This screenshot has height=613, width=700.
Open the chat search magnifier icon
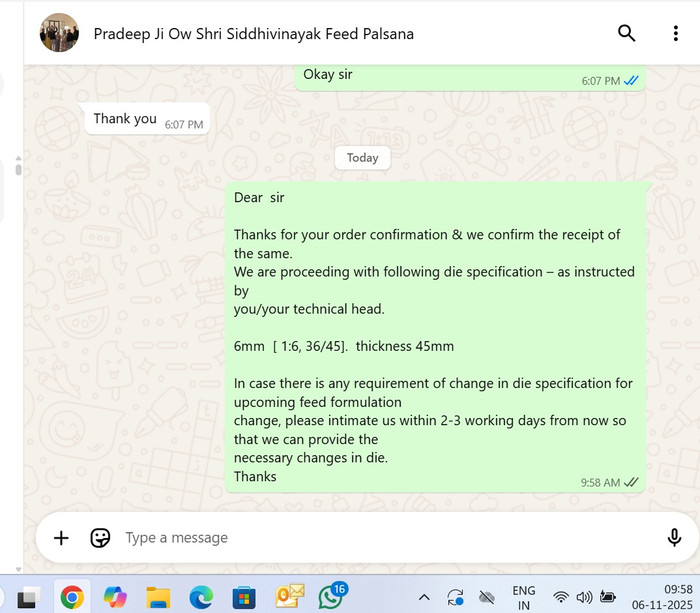tap(626, 33)
